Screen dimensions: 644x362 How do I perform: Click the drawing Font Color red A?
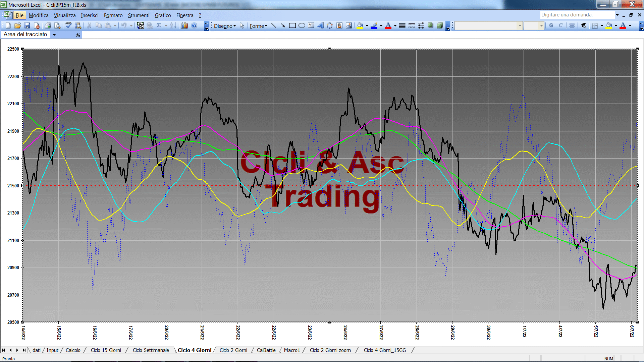coord(388,26)
